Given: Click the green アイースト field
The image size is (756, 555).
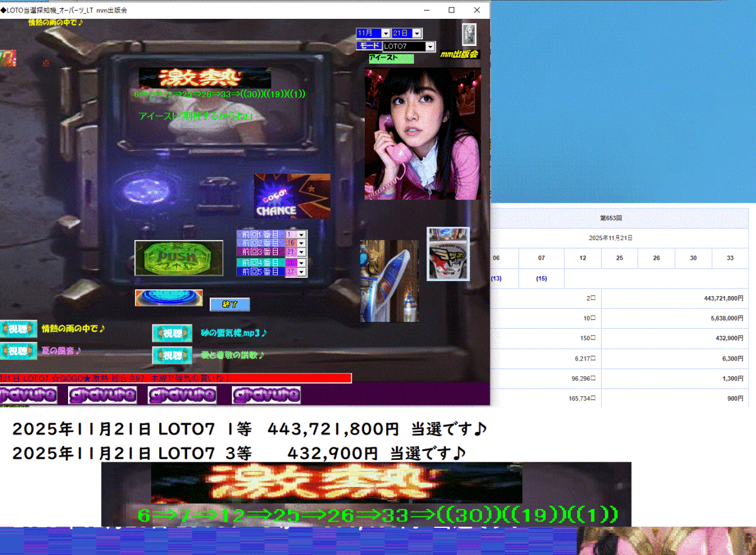Looking at the screenshot, I should pyautogui.click(x=391, y=59).
